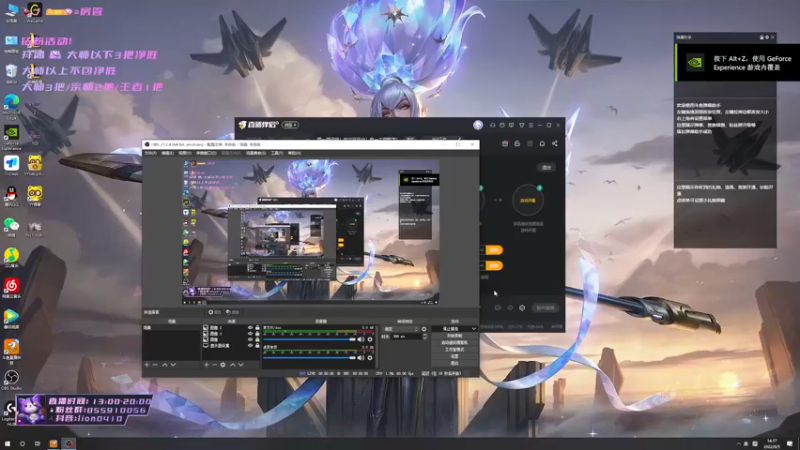Add a new source with the plus icon in OBS Sources panel
Image resolution: width=800 pixels, height=450 pixels.
pos(206,365)
